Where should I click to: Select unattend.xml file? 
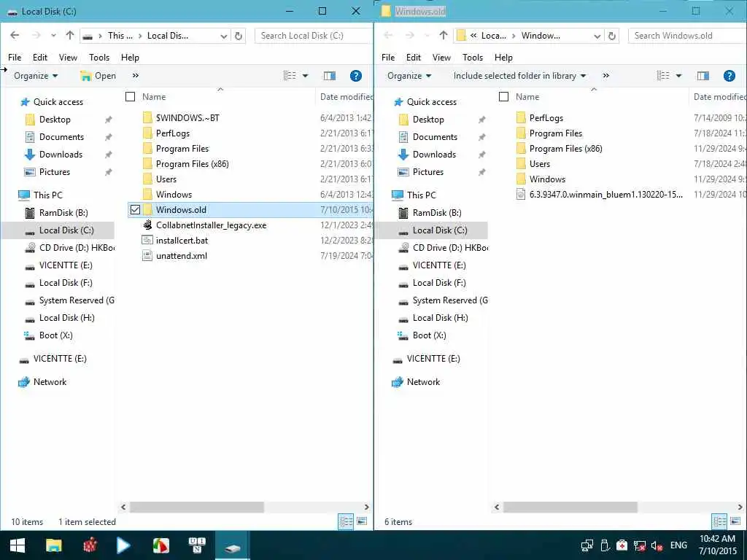tap(182, 256)
